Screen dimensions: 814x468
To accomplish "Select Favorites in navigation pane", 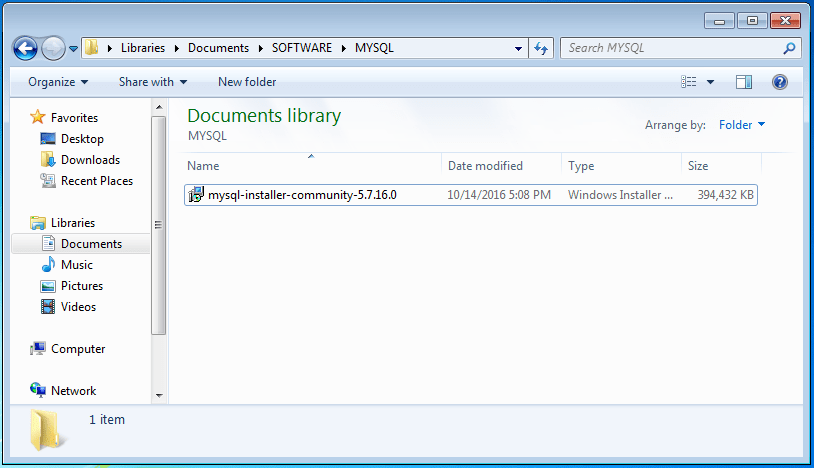I will point(74,118).
